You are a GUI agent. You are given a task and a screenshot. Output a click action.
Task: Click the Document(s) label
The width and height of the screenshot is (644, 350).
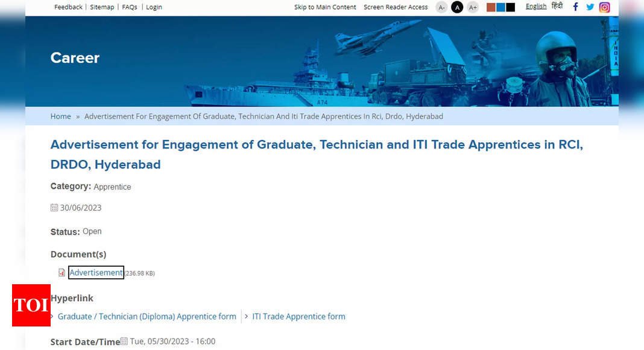pyautogui.click(x=78, y=254)
